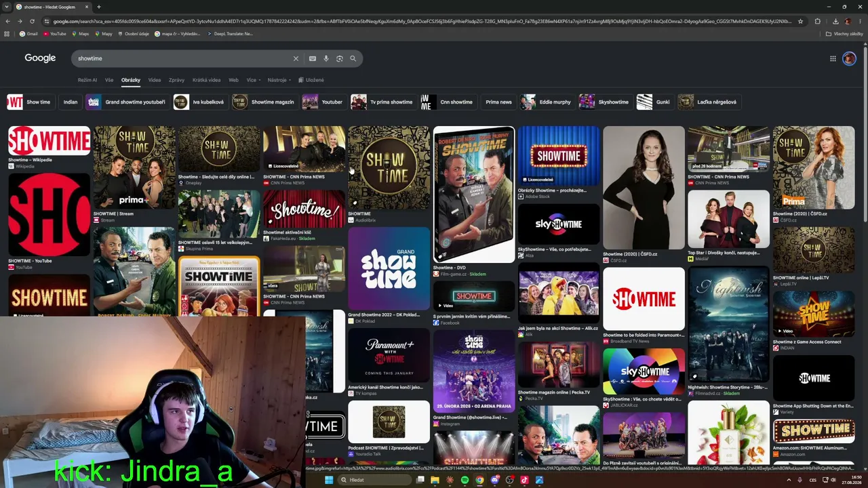Start voice search with the microphone icon
This screenshot has width=868, height=488.
(326, 58)
